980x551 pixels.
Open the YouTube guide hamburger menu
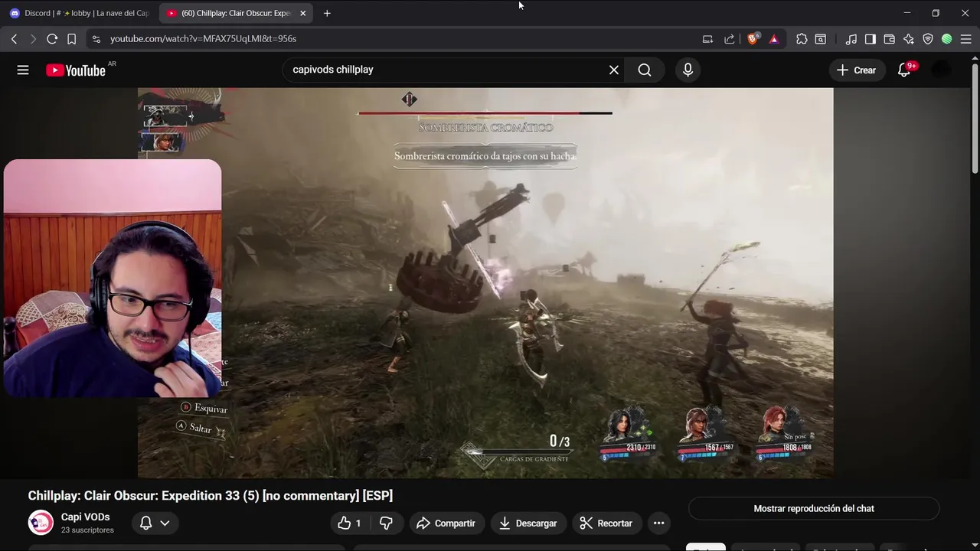(x=23, y=70)
